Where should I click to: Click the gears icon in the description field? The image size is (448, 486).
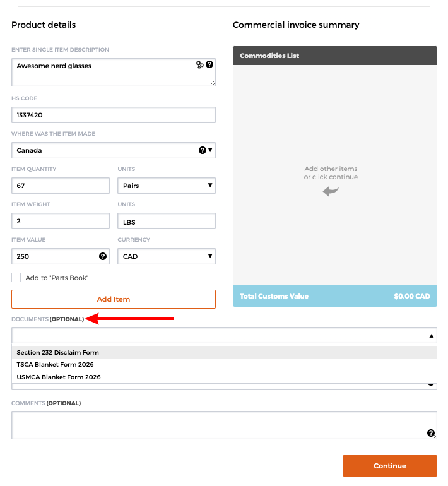(200, 64)
